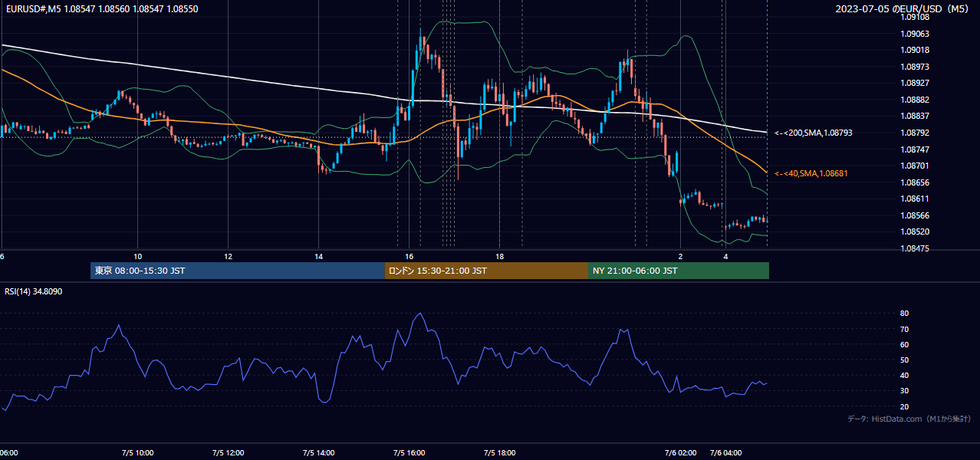The width and height of the screenshot is (980, 460).
Task: Click price level 1.08611 on the axis
Action: 915,199
